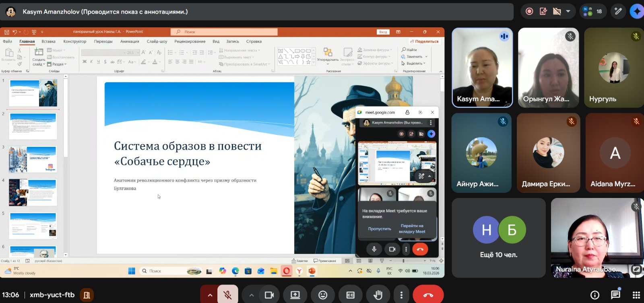644x303 pixels.
Task: Click the Gemini sparkle icon
Action: (x=636, y=11)
